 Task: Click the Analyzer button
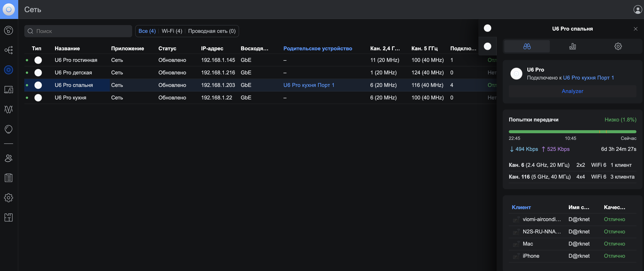(x=572, y=91)
